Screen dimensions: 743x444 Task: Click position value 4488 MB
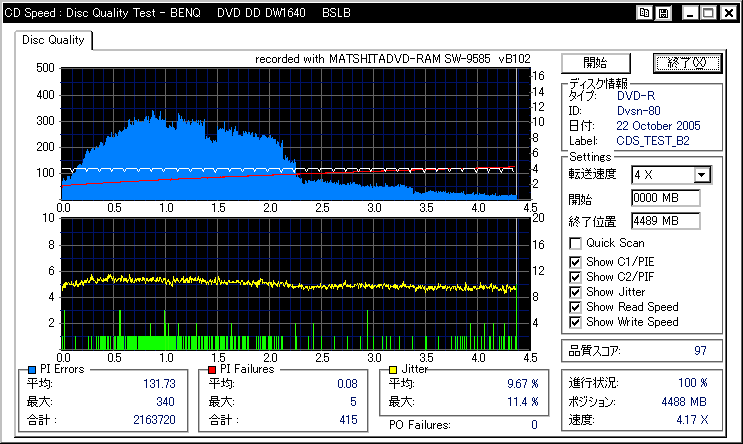tap(684, 402)
